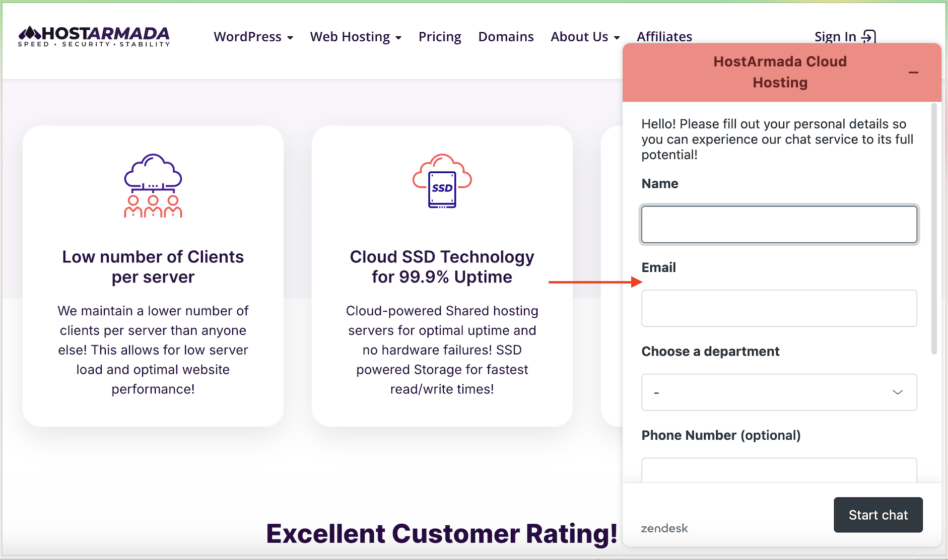Click the WordPress menu caret arrow
Image resolution: width=948 pixels, height=560 pixels.
click(290, 38)
